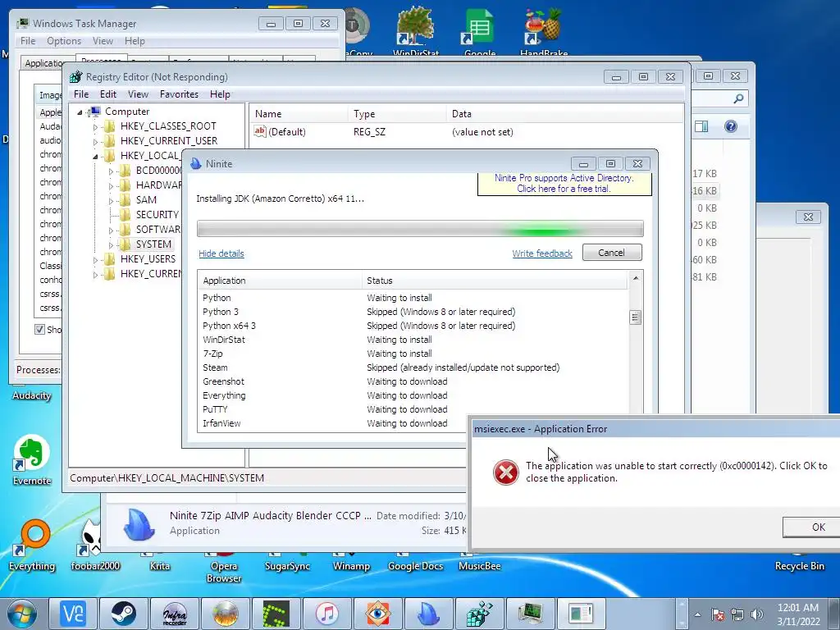
Task: Click the search magnifier in the background Explorer window
Action: coord(738,98)
